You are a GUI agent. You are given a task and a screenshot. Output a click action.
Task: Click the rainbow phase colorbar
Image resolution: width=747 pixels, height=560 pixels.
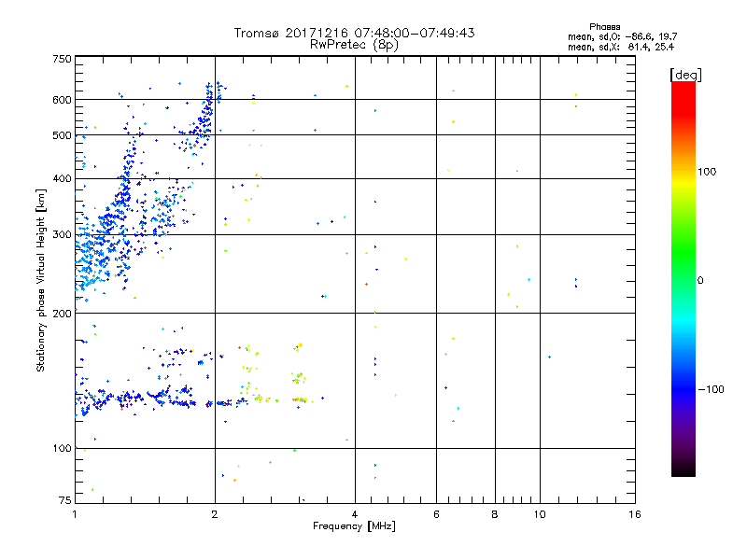point(684,278)
